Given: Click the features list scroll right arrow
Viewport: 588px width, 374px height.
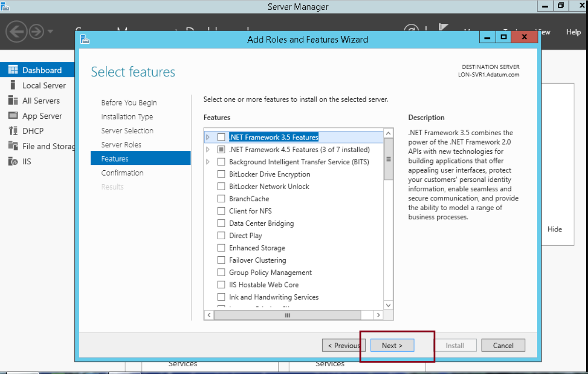Looking at the screenshot, I should point(378,315).
